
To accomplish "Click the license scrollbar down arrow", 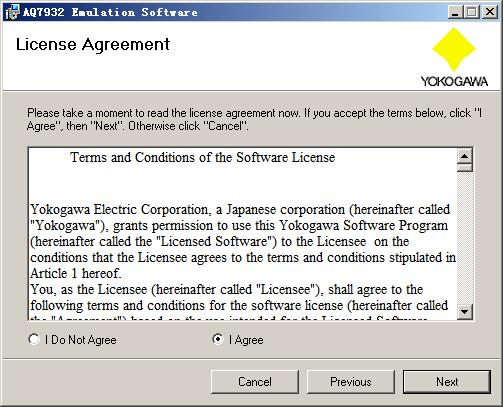I will click(x=465, y=312).
